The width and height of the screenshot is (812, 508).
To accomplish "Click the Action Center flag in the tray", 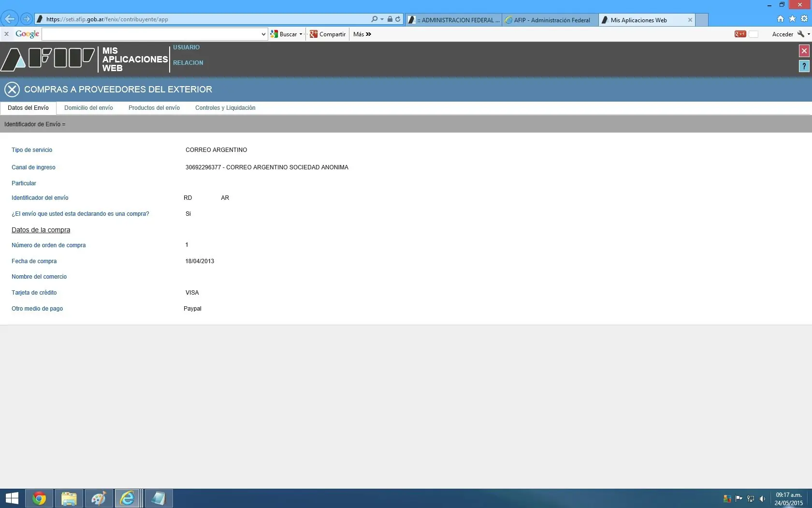I will click(739, 499).
